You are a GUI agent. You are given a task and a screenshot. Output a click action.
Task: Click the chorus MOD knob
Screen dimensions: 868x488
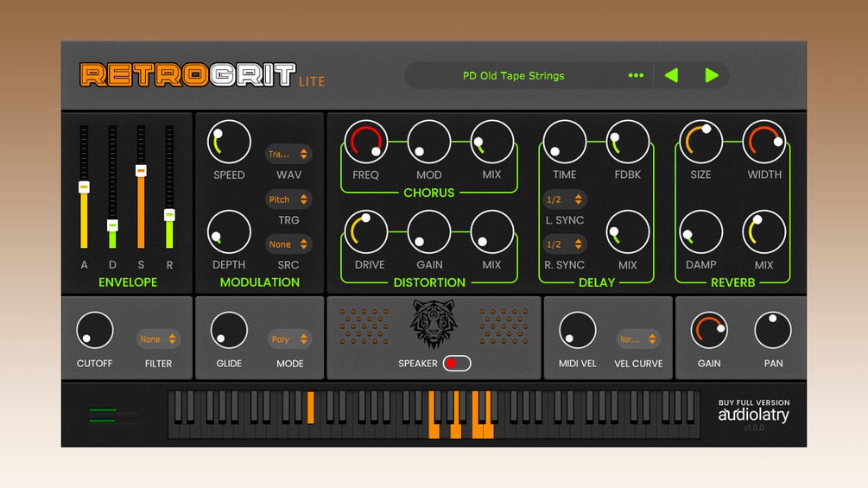(x=429, y=142)
